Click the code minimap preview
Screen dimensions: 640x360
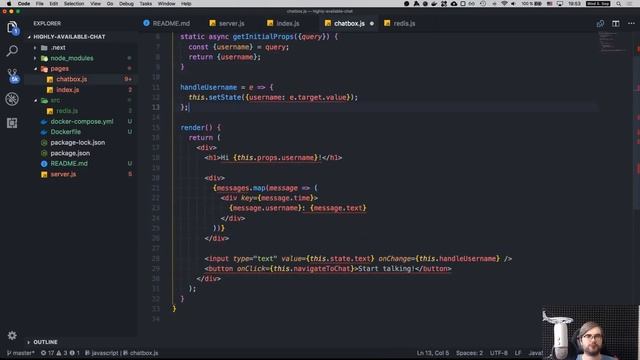612,42
